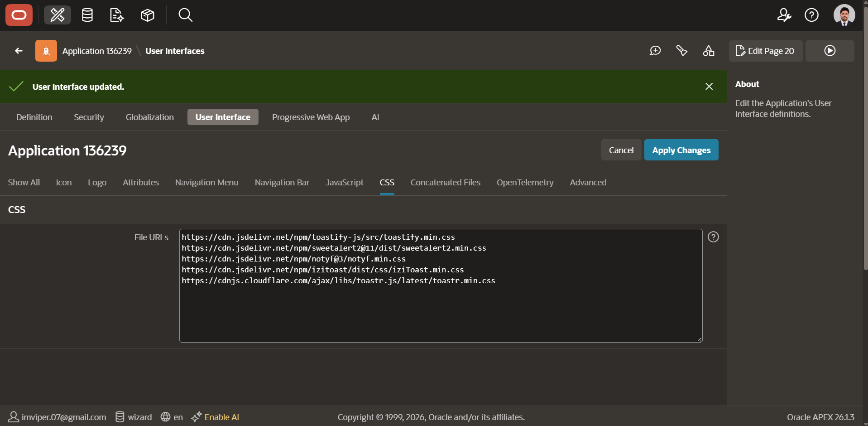Viewport: 868px width, 426px height.
Task: Click Apply Changes button
Action: [681, 150]
